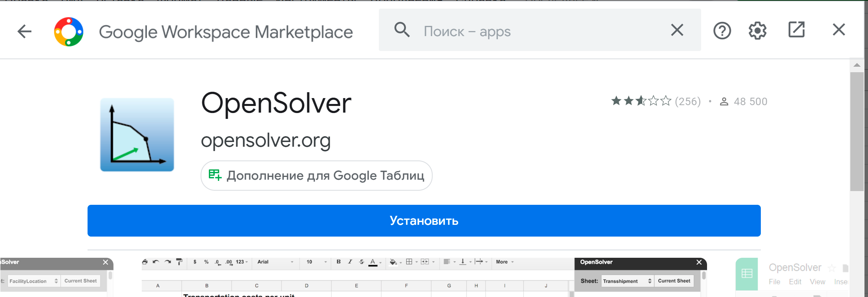Image resolution: width=868 pixels, height=297 pixels.
Task: Click the magnifier search icon
Action: pos(402,30)
